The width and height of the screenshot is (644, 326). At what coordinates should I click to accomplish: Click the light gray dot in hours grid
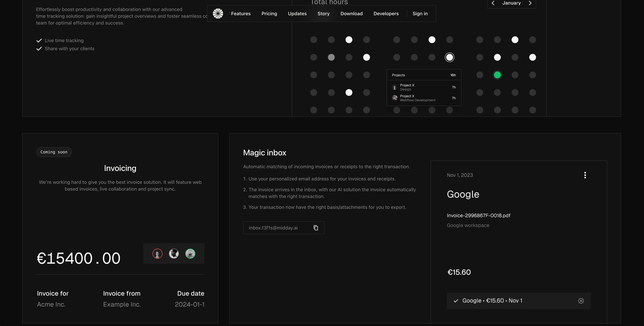[x=331, y=57]
